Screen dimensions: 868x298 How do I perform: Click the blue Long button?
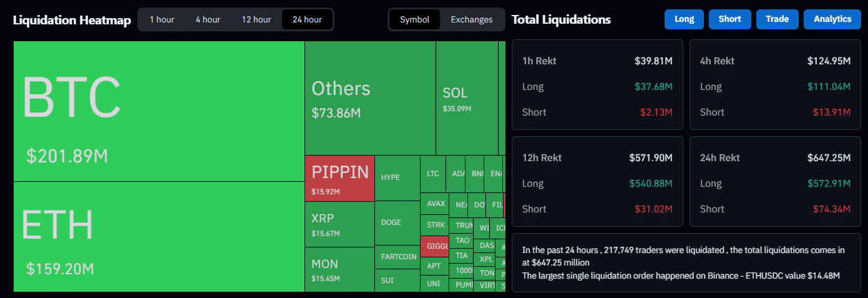[684, 19]
